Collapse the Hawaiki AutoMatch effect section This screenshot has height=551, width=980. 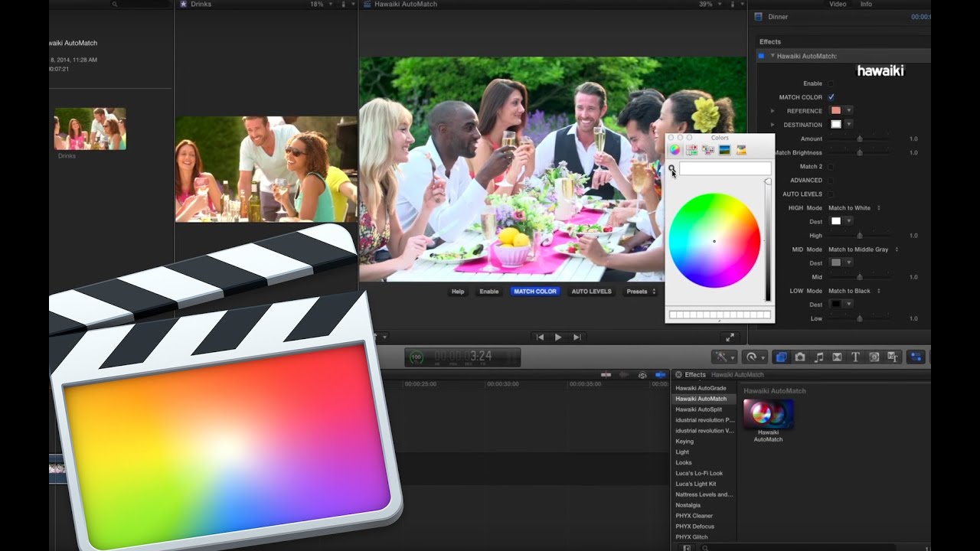(773, 56)
